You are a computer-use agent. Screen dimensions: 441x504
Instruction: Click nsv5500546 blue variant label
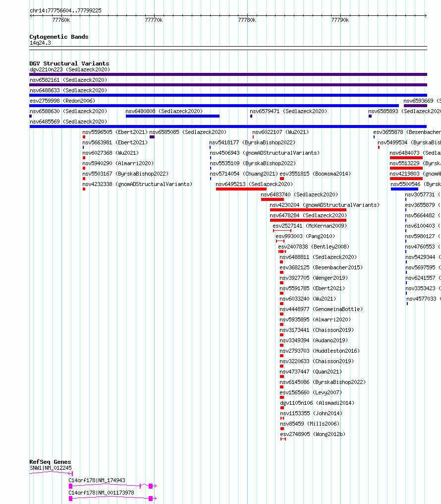[416, 184]
